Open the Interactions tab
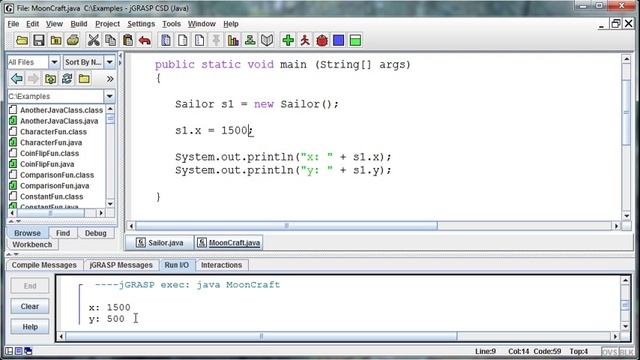 tap(221, 265)
